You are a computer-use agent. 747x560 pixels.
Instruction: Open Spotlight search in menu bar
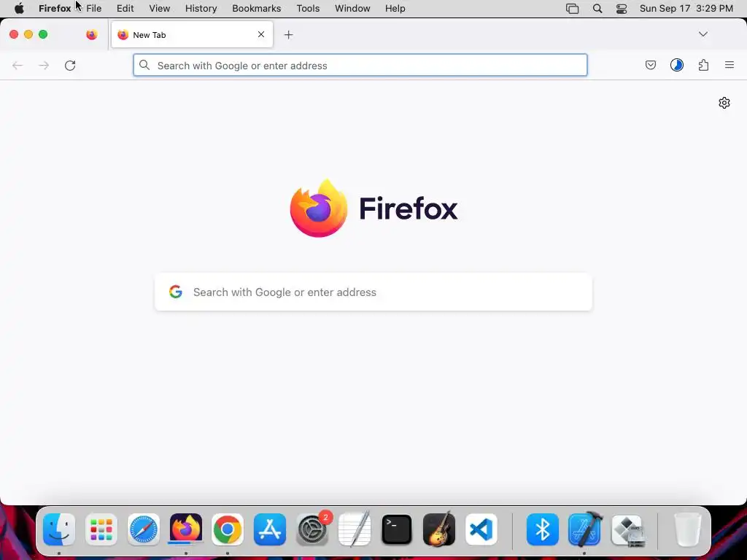pos(597,9)
